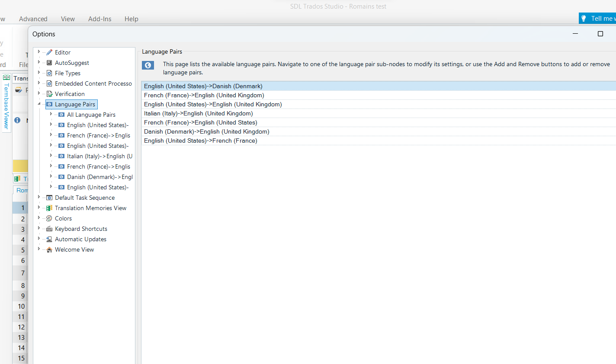This screenshot has width=616, height=364.
Task: Click the Automatic Updates icon
Action: [x=49, y=239]
